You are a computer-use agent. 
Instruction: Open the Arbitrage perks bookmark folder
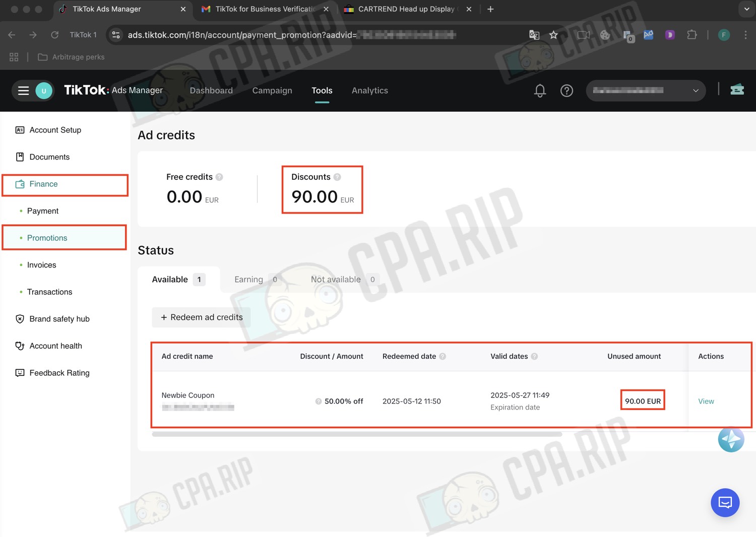point(71,57)
